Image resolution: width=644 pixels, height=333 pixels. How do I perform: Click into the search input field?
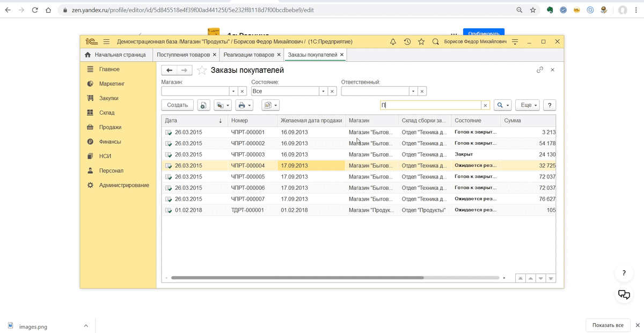430,106
